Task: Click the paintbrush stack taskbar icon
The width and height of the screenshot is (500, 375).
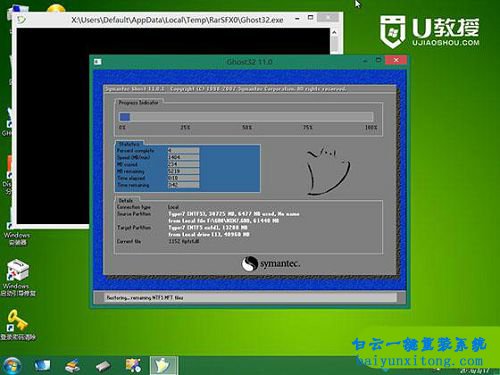Action: 73,365
